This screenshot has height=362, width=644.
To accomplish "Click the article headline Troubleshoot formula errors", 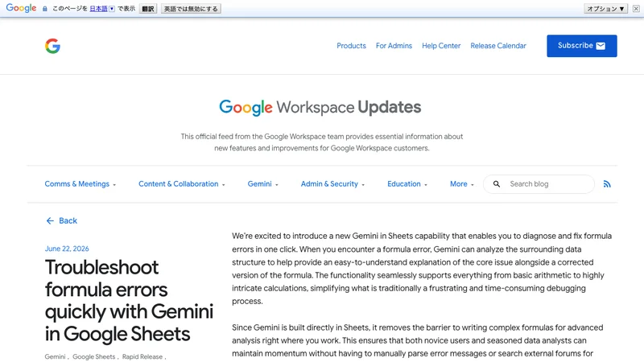I will 129,300.
